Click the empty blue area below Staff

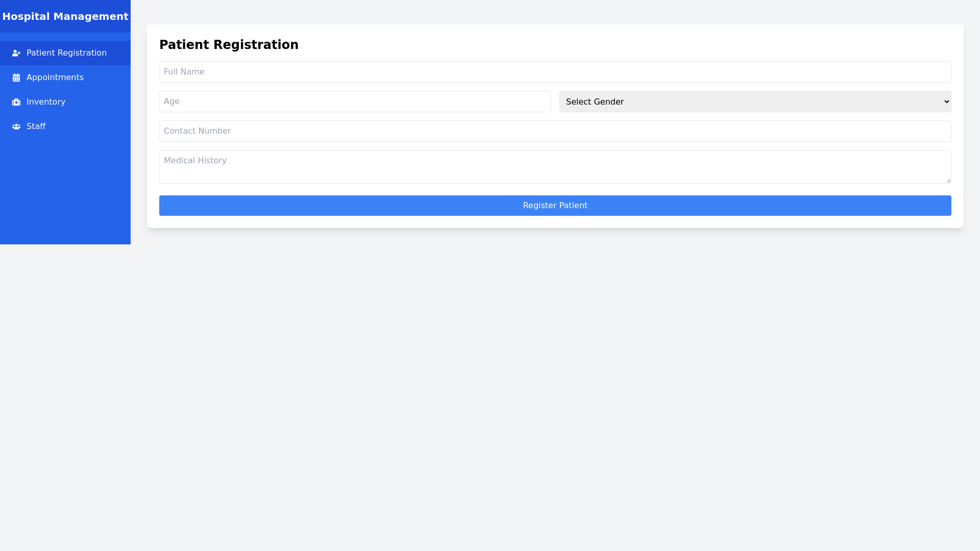[x=65, y=194]
